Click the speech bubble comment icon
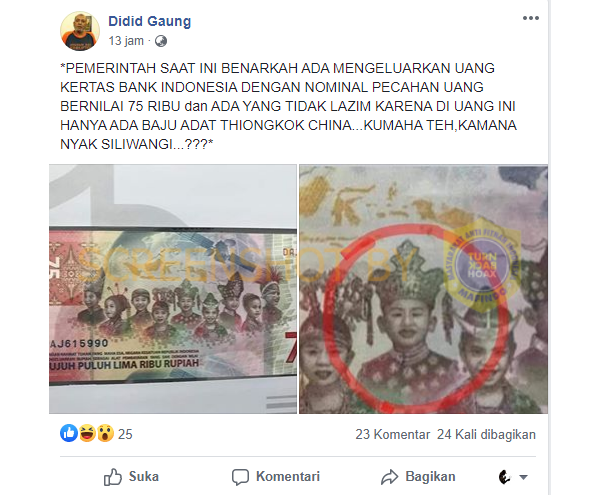 [x=240, y=477]
